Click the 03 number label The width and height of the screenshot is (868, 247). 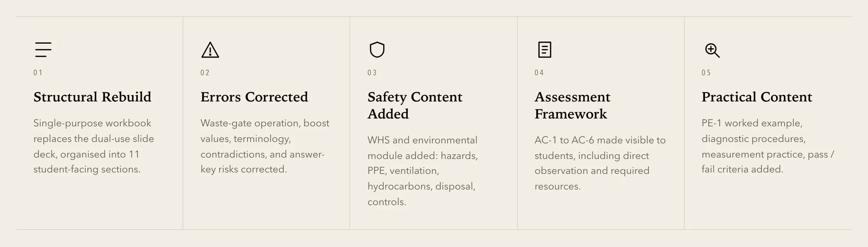pos(372,73)
